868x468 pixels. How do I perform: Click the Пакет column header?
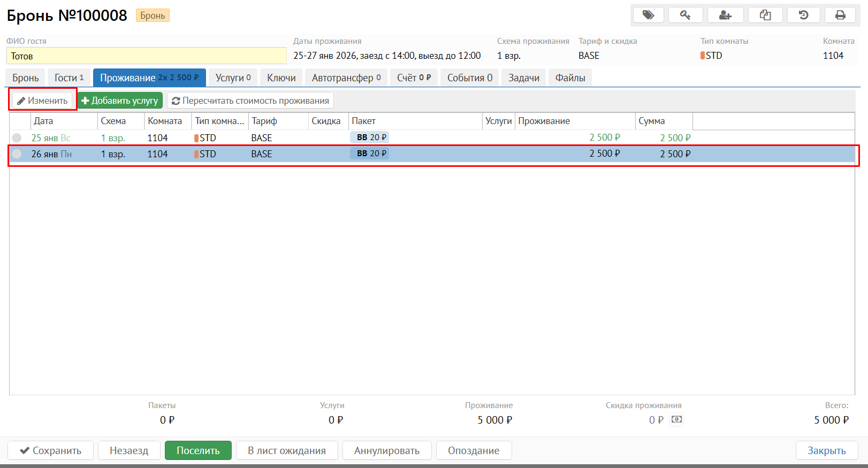point(415,121)
